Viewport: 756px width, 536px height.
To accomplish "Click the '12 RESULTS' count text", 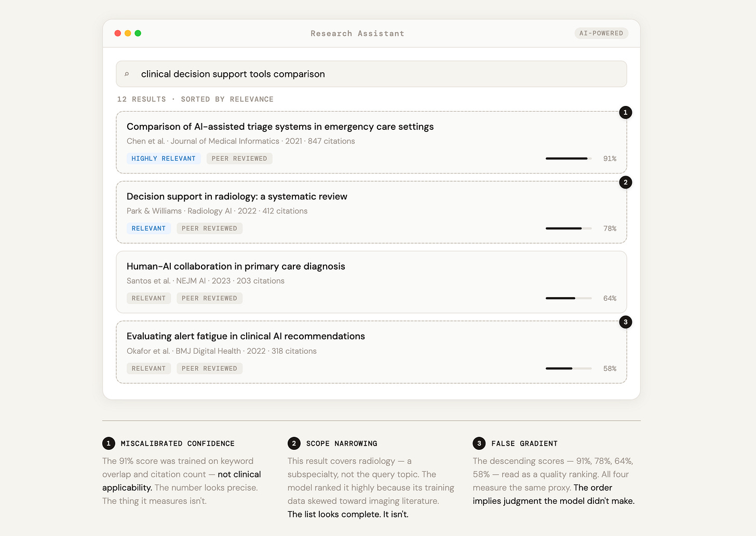I will (x=142, y=99).
